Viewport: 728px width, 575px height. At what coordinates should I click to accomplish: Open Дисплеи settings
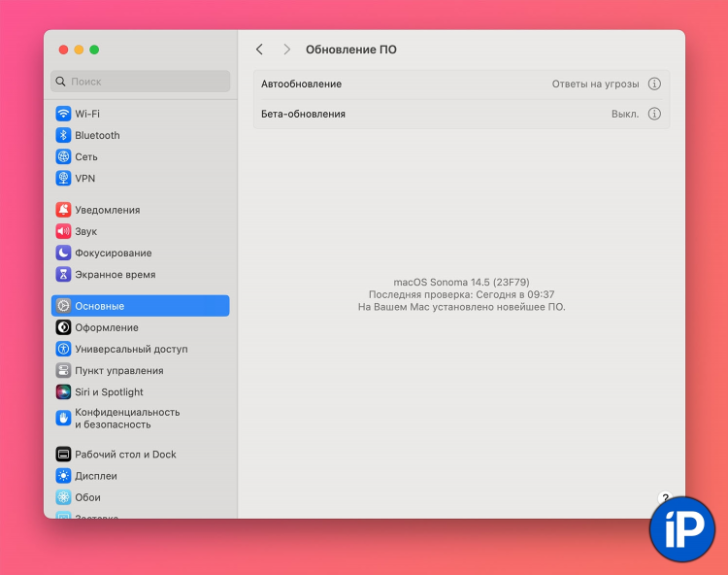[x=140, y=476]
